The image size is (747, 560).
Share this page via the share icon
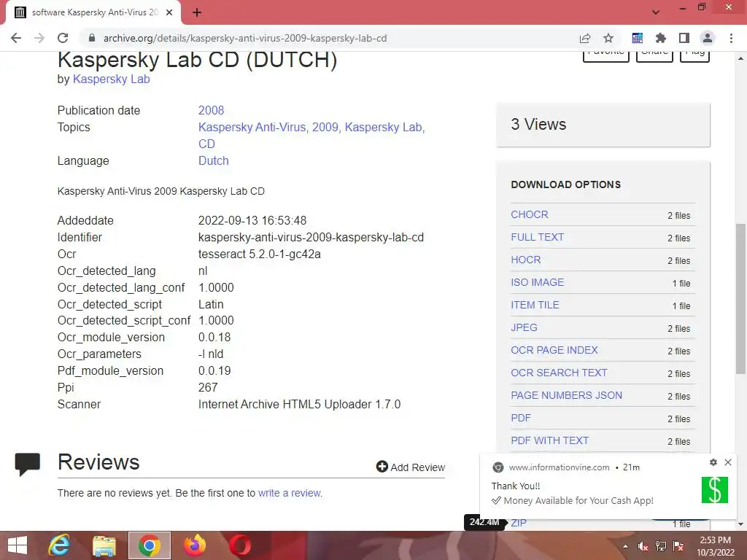tap(585, 38)
